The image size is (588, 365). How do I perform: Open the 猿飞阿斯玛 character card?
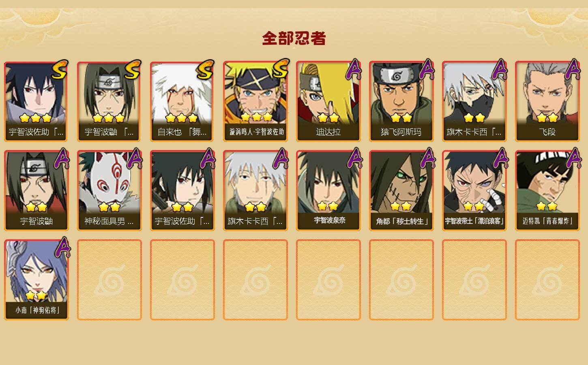401,101
